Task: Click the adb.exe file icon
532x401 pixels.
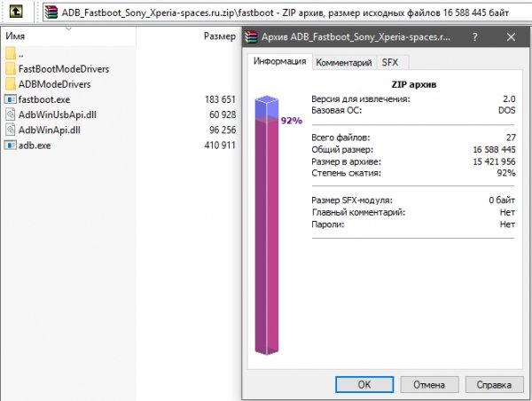Action: click(10, 145)
